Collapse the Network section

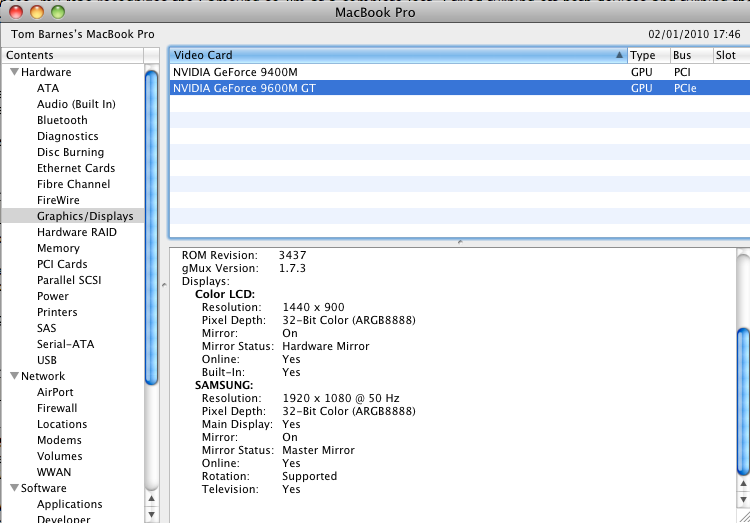pyautogui.click(x=14, y=376)
